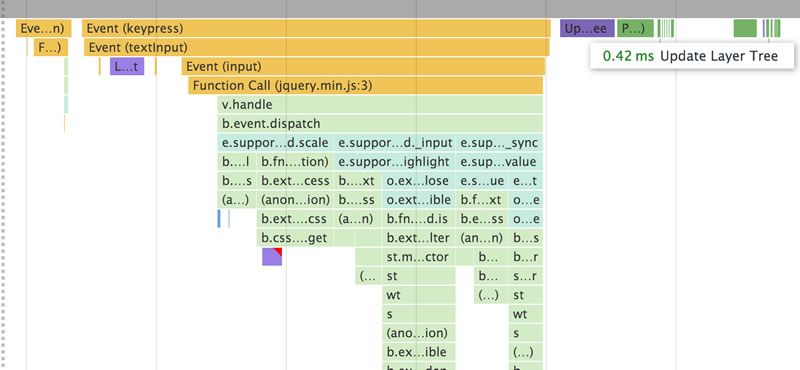Select the v.handle frame
800x370 pixels.
(x=380, y=105)
